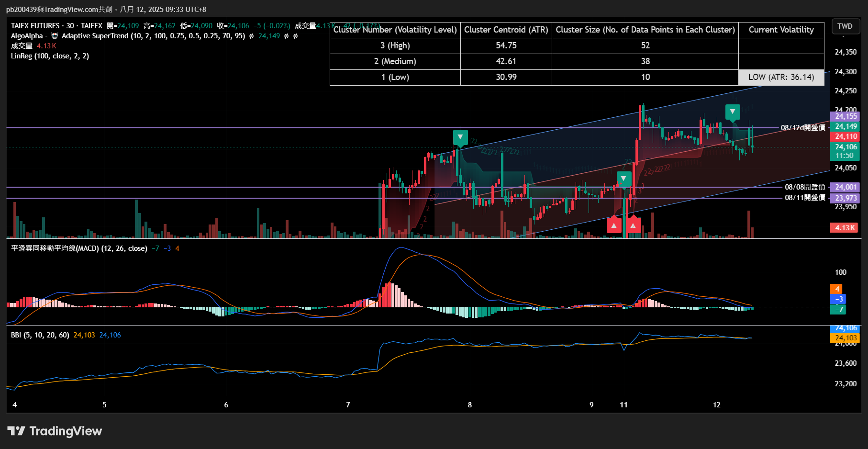Click the purple 24,155 price label
The height and width of the screenshot is (449, 868).
pos(846,116)
